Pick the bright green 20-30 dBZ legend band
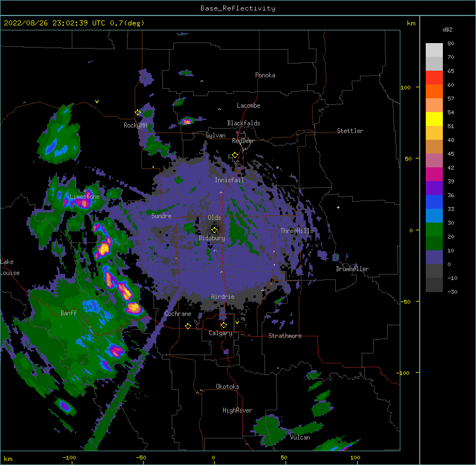 coord(434,230)
